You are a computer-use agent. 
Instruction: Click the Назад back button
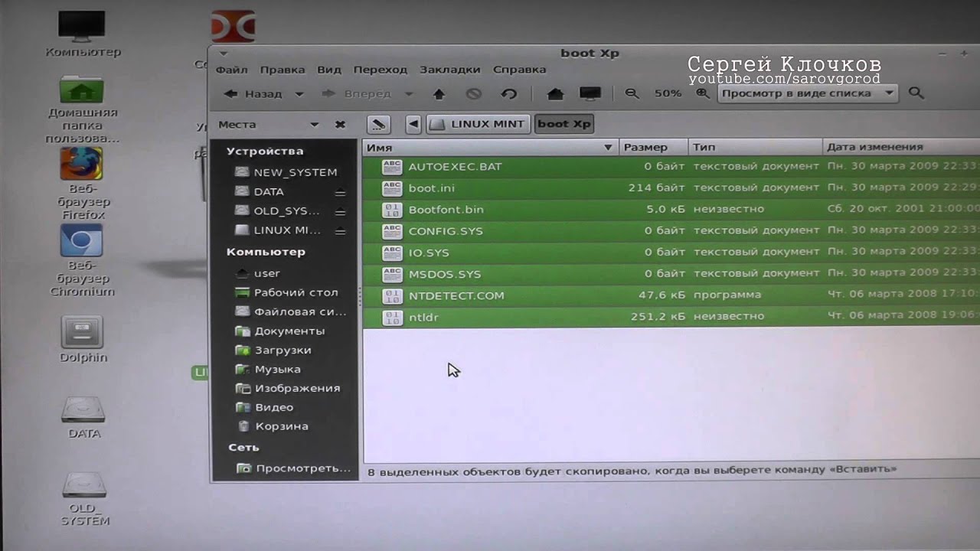coord(253,94)
